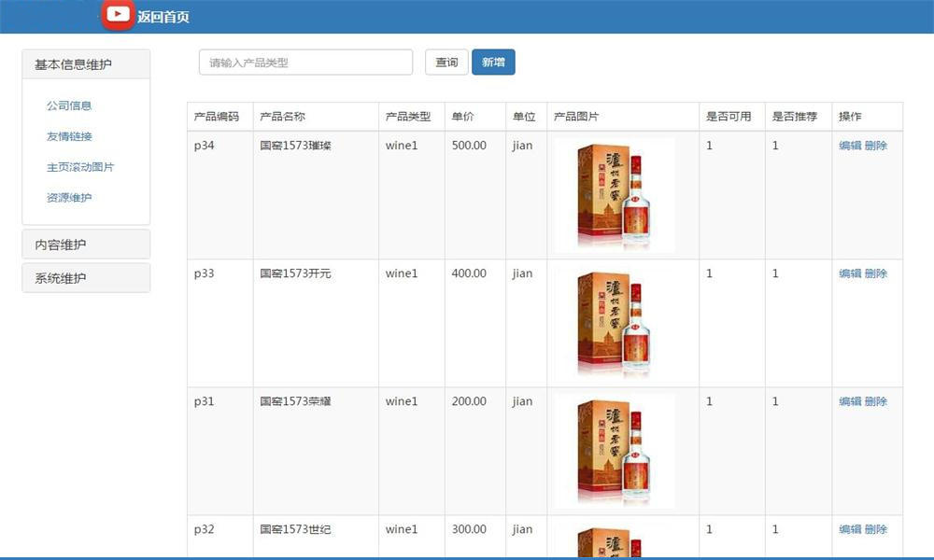Select the p34 product code cell
This screenshot has width=934, height=560.
[x=220, y=195]
